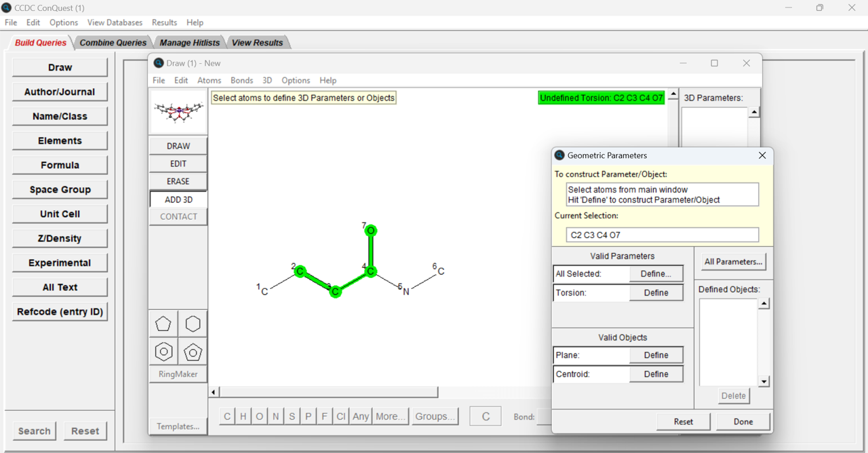868x453 pixels.
Task: Open the More... element picker
Action: coord(391,416)
